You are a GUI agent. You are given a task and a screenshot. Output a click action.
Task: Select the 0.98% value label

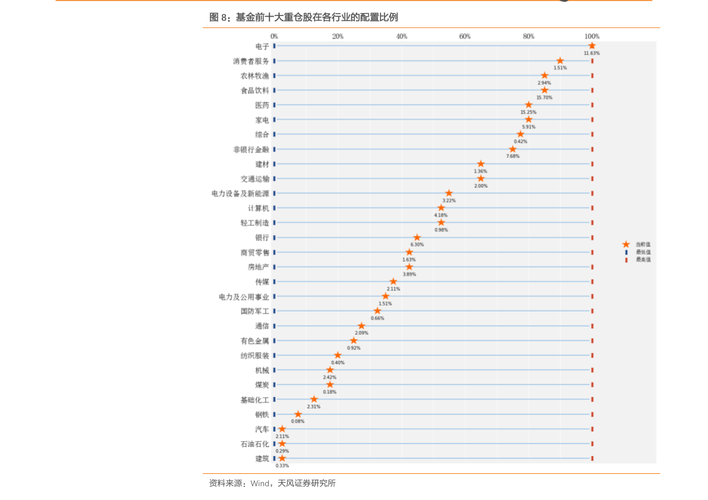[x=441, y=230]
